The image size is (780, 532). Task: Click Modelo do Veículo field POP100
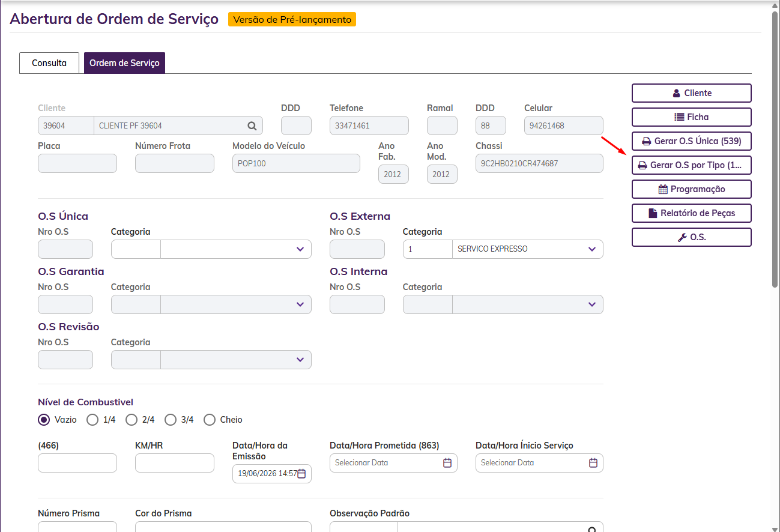[x=296, y=163]
